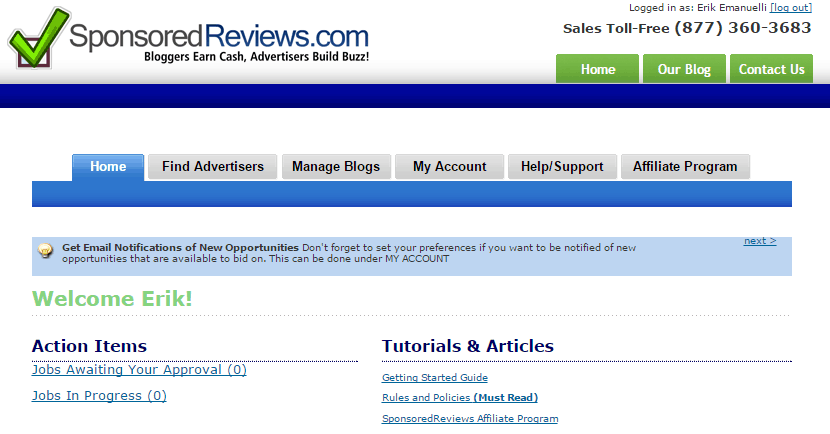Click the SponsoredReviews green checkmark logo
Screen dimensions: 830x434
pyautogui.click(x=38, y=38)
